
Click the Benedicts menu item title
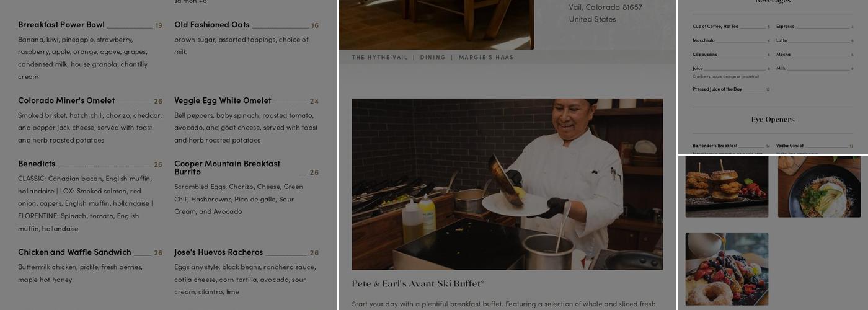click(x=37, y=164)
